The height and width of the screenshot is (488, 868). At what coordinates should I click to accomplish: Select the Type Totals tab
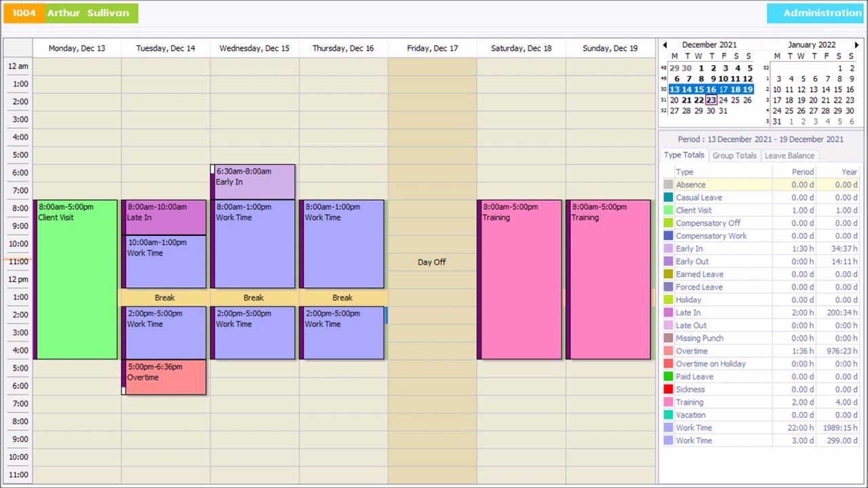tap(684, 155)
